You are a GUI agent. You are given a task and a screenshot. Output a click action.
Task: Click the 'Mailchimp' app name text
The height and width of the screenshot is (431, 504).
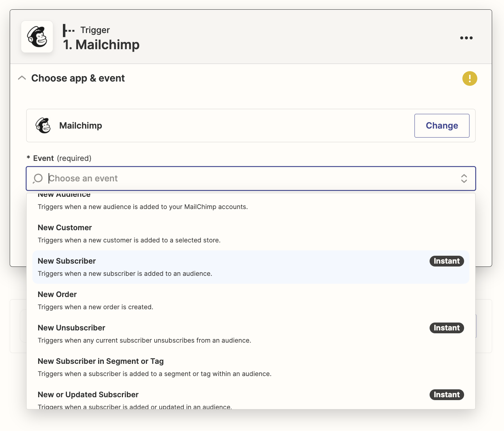click(81, 126)
